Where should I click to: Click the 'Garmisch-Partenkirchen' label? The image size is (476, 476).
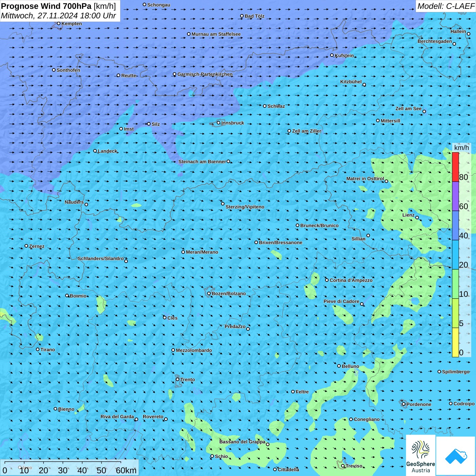205,74
